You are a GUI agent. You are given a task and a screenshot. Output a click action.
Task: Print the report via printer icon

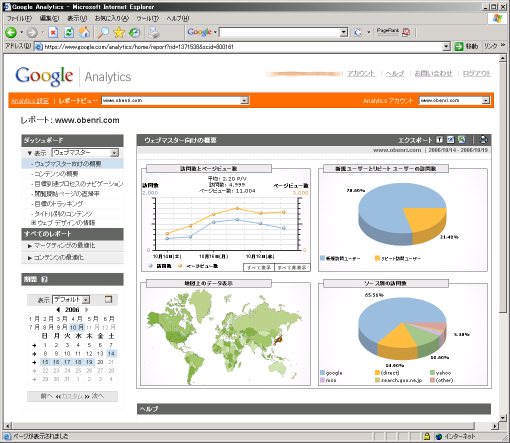pyautogui.click(x=483, y=140)
